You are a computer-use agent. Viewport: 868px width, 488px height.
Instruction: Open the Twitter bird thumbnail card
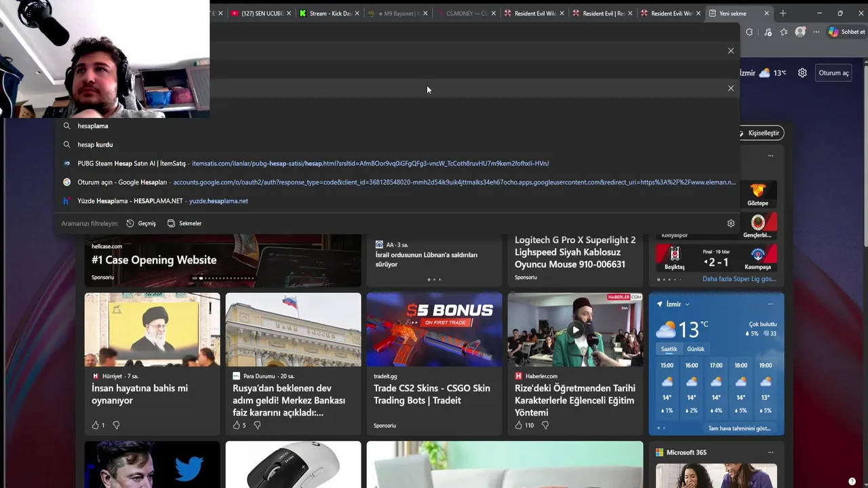152,465
